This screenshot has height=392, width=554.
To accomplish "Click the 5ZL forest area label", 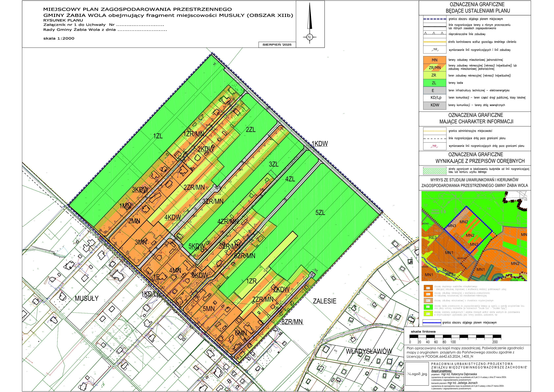I will tap(320, 213).
